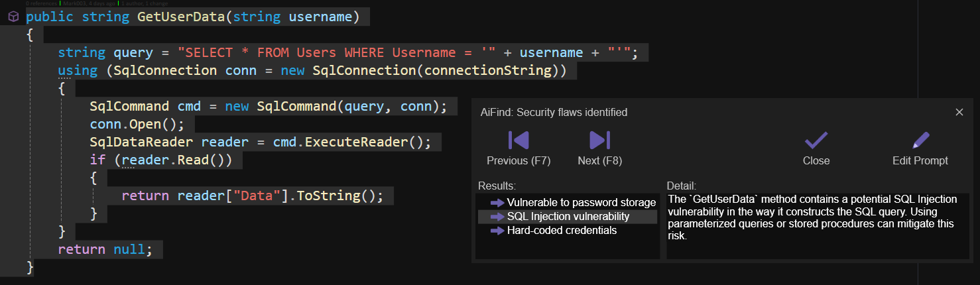Screen dimensions: 980x285
Task: Click the 'conn.Open();' statement
Action: pyautogui.click(x=137, y=124)
